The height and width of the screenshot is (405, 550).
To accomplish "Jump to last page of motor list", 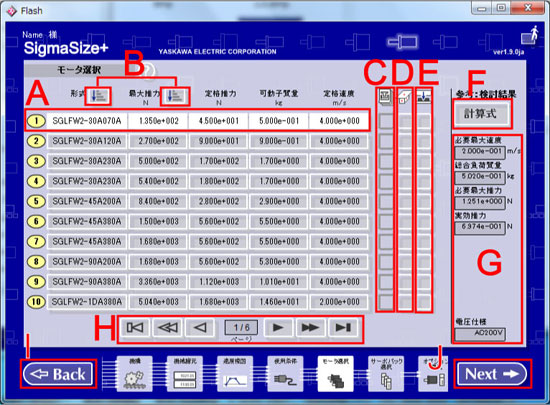I will click(x=343, y=328).
